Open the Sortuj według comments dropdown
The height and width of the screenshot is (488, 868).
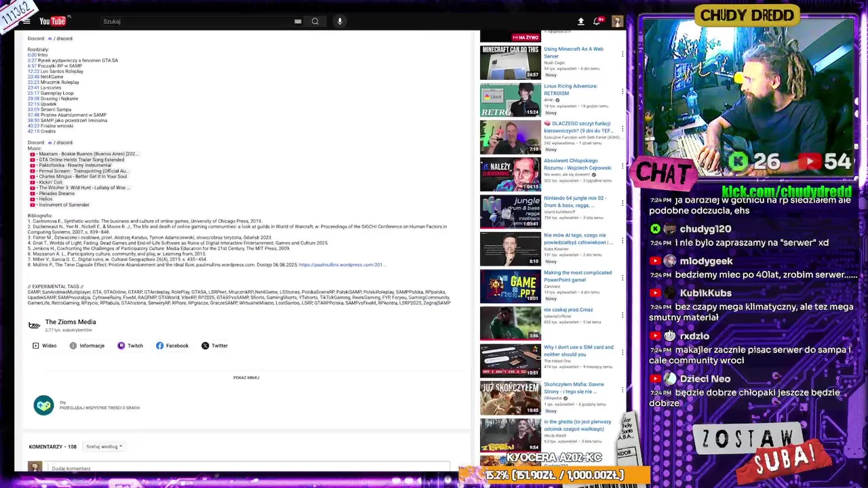pos(104,447)
